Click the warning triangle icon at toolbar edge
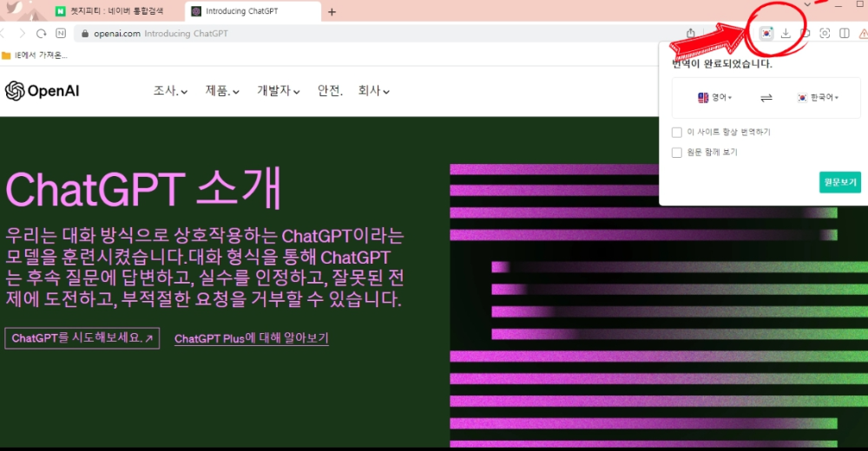This screenshot has width=868, height=451. coord(863,34)
